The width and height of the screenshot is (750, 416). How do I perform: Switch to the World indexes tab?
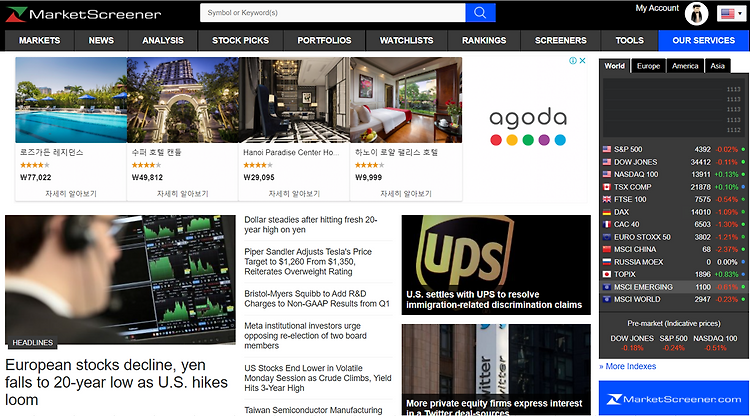coord(615,66)
